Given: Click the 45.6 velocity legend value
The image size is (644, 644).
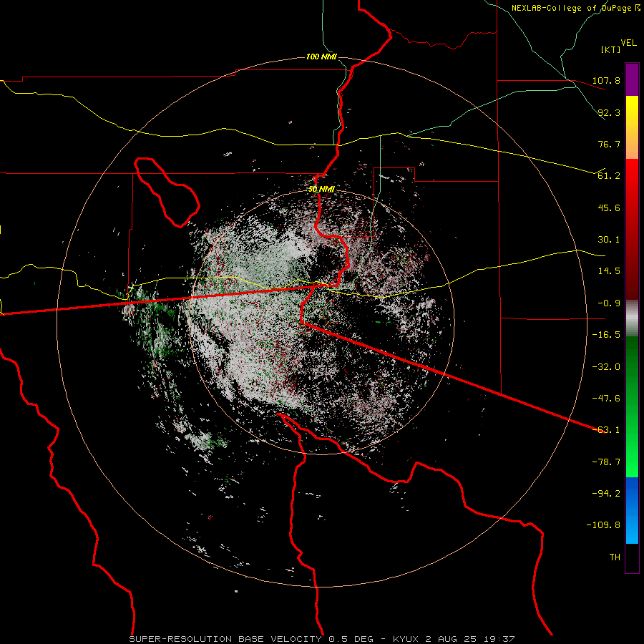Looking at the screenshot, I should [609, 208].
